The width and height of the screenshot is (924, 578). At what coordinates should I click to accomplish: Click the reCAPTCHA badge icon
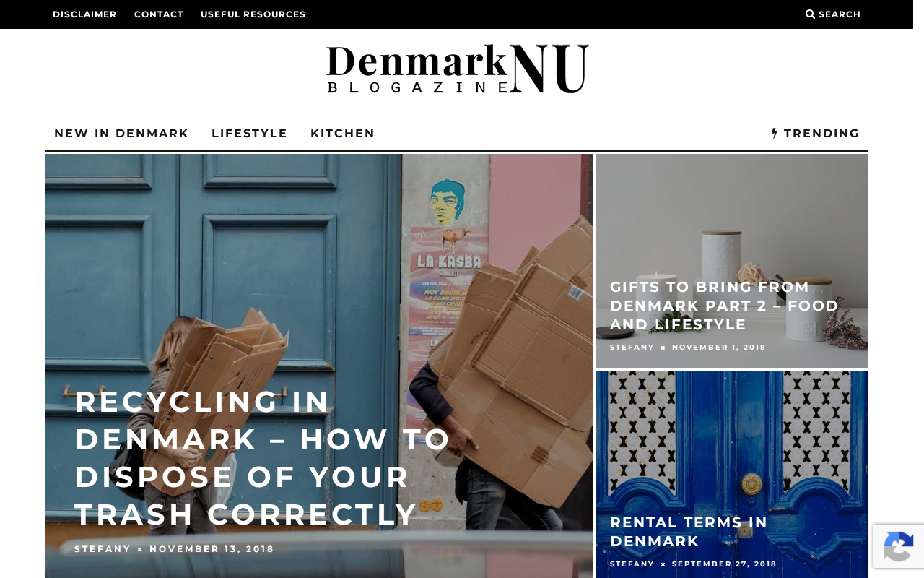click(898, 546)
